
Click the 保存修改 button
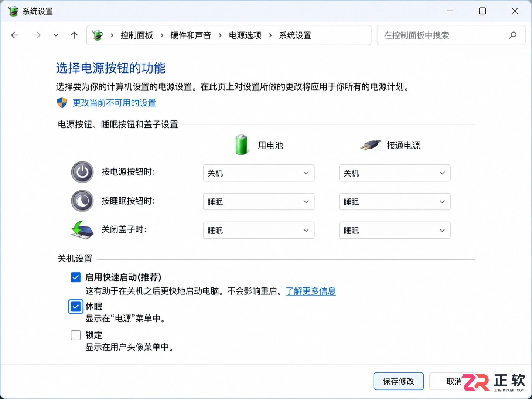399,381
